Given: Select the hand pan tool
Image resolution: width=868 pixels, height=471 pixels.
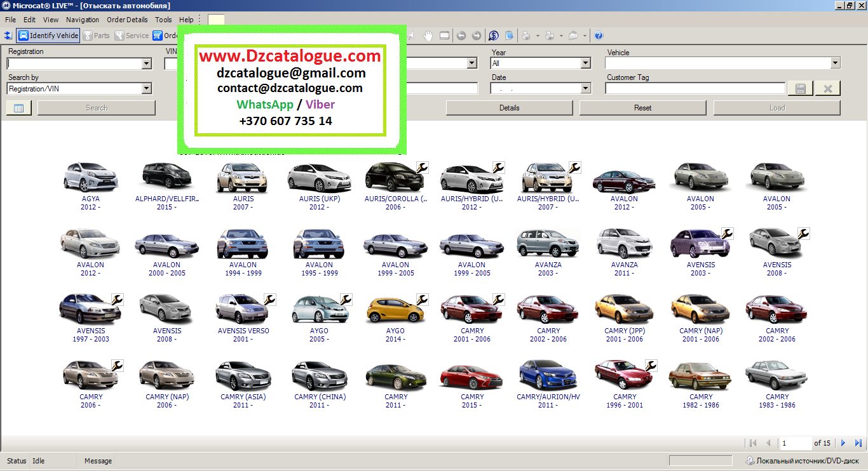Looking at the screenshot, I should click(x=428, y=36).
